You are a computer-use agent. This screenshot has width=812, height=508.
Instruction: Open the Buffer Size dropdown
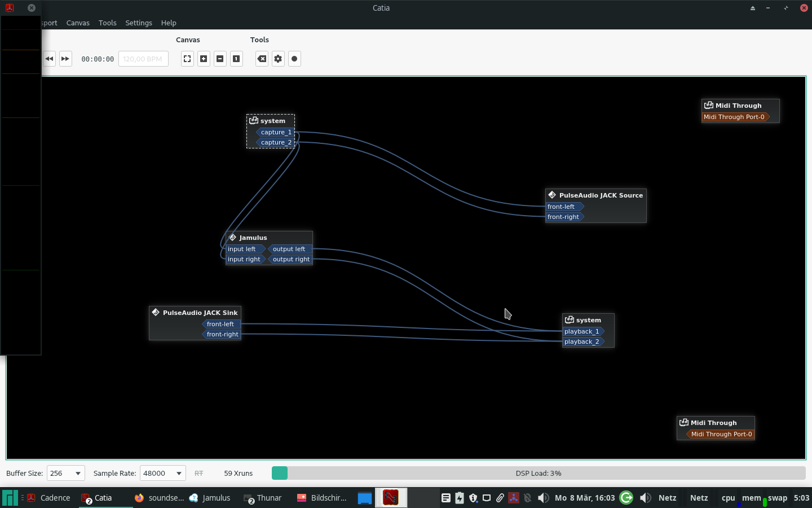point(65,473)
